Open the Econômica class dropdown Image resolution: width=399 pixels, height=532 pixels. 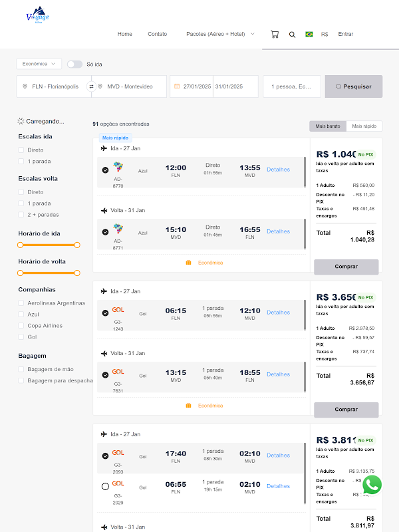39,64
